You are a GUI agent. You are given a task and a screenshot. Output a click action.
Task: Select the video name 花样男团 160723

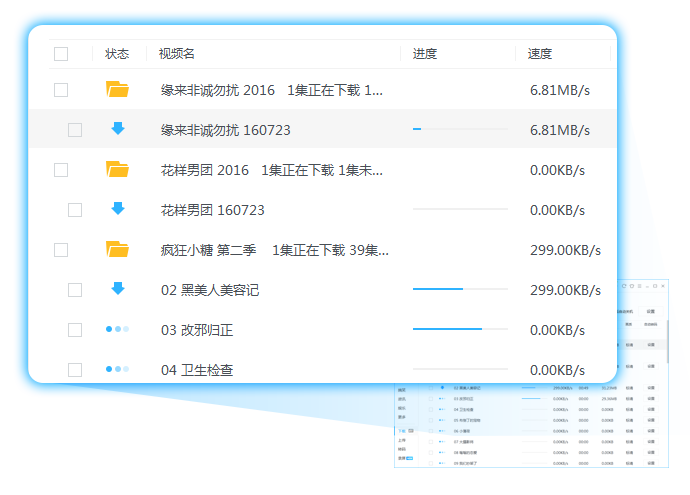pyautogui.click(x=213, y=210)
